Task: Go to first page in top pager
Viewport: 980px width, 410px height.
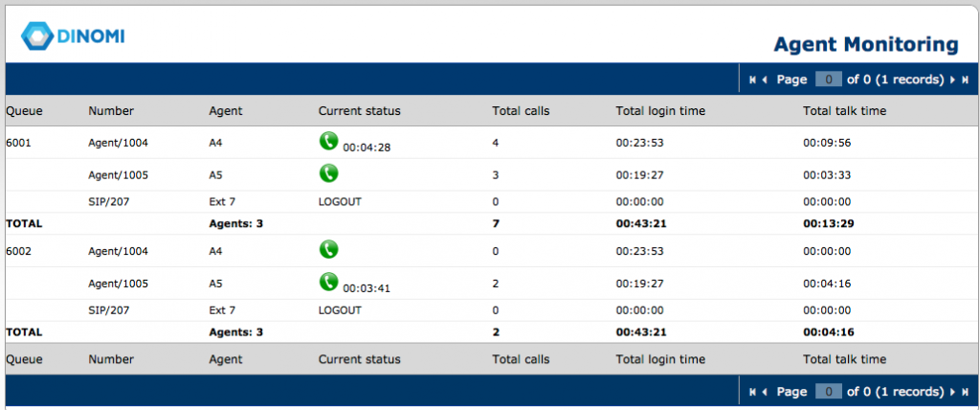Action: [752, 80]
